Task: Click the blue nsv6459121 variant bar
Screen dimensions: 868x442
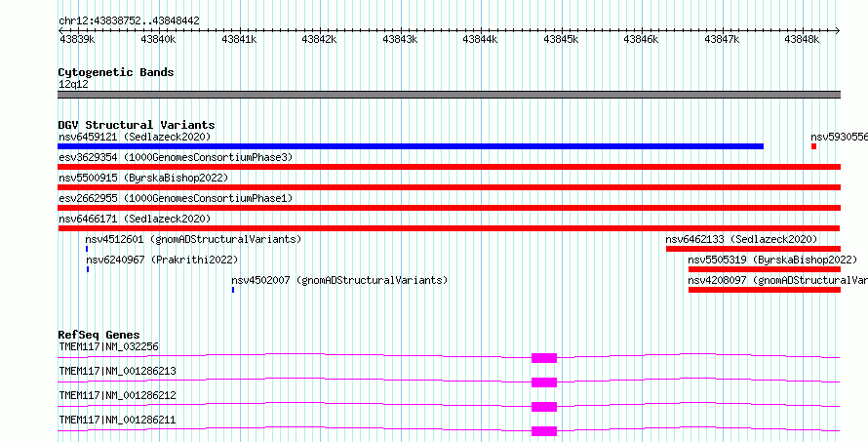Action: [411, 146]
